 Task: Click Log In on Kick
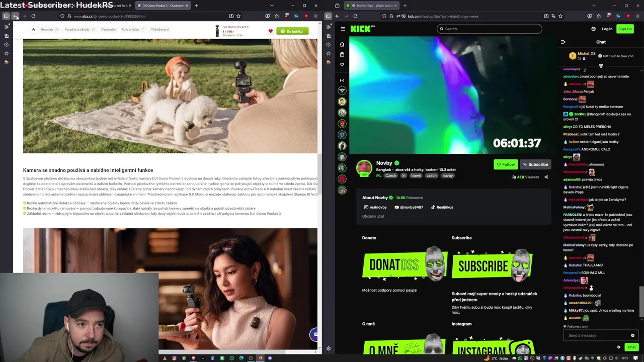pyautogui.click(x=607, y=29)
